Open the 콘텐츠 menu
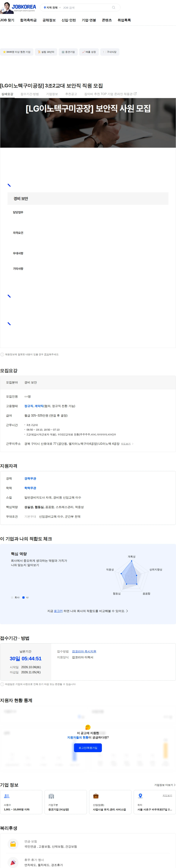176x868 pixels. (x=107, y=20)
